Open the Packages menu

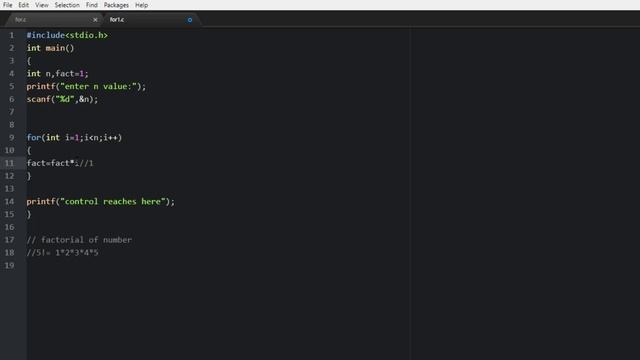[x=116, y=5]
